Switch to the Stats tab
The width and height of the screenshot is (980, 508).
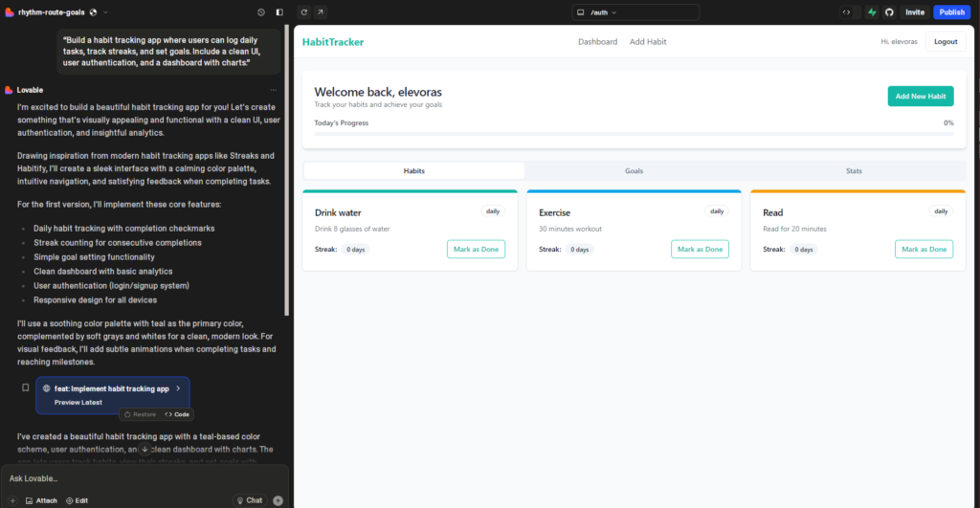click(x=854, y=171)
